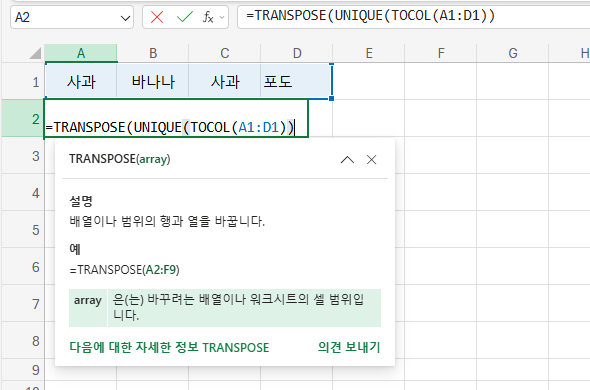590x390 pixels.
Task: Click the A1:D1 range reference in cell A2
Action: (259, 127)
